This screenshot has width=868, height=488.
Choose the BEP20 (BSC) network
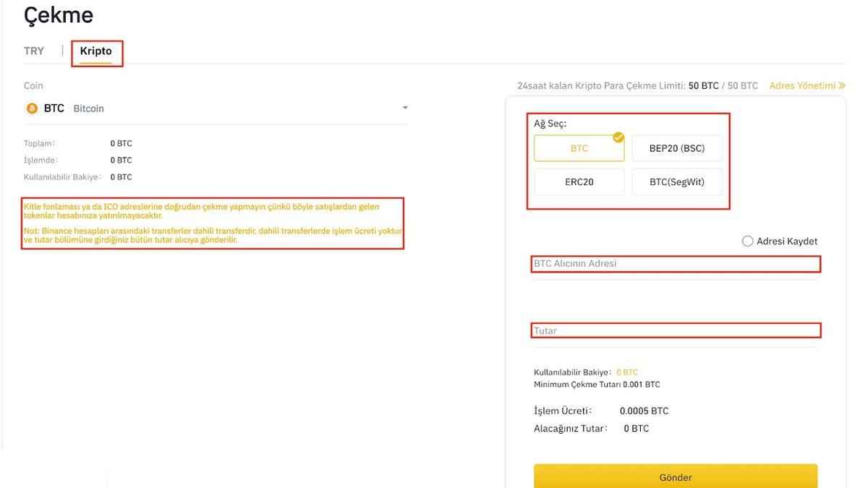(677, 147)
